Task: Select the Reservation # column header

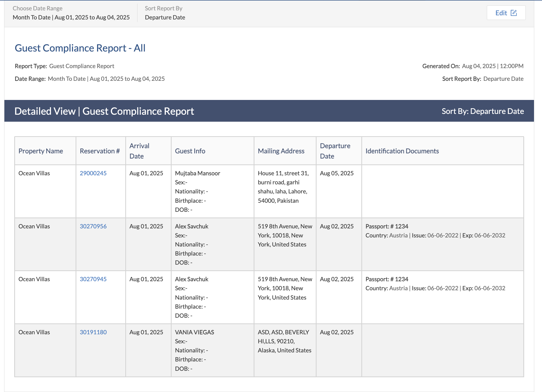Action: click(100, 151)
